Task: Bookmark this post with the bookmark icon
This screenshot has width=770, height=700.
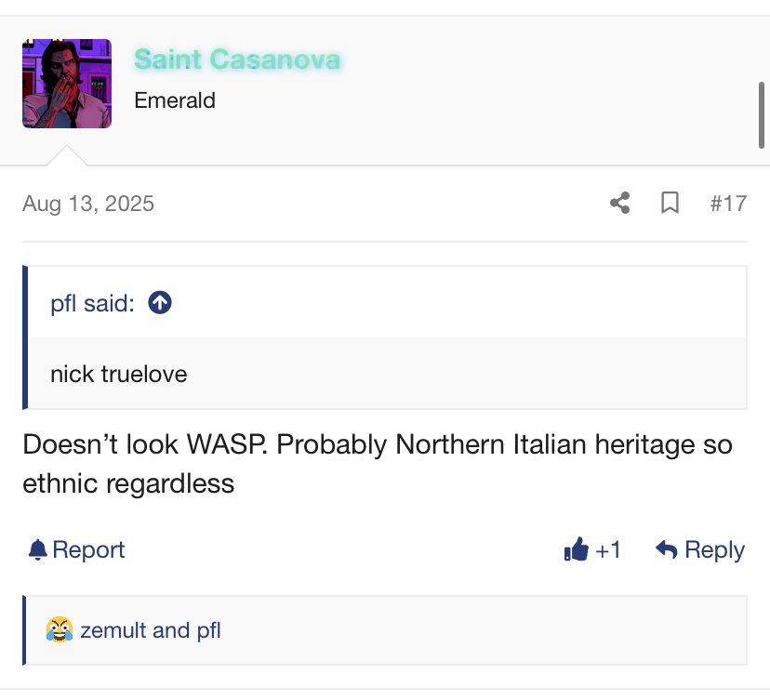Action: coord(670,203)
